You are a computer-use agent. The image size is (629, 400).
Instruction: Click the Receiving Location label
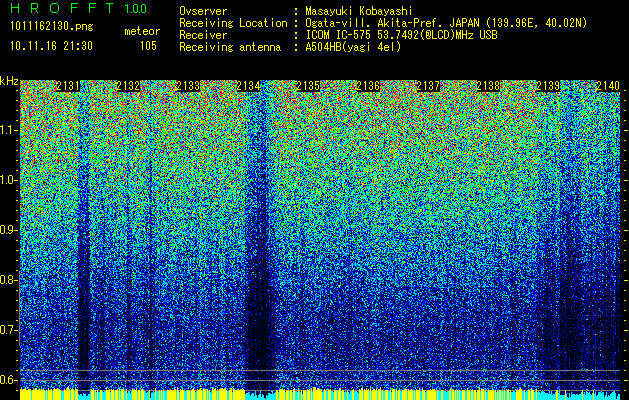pyautogui.click(x=233, y=23)
